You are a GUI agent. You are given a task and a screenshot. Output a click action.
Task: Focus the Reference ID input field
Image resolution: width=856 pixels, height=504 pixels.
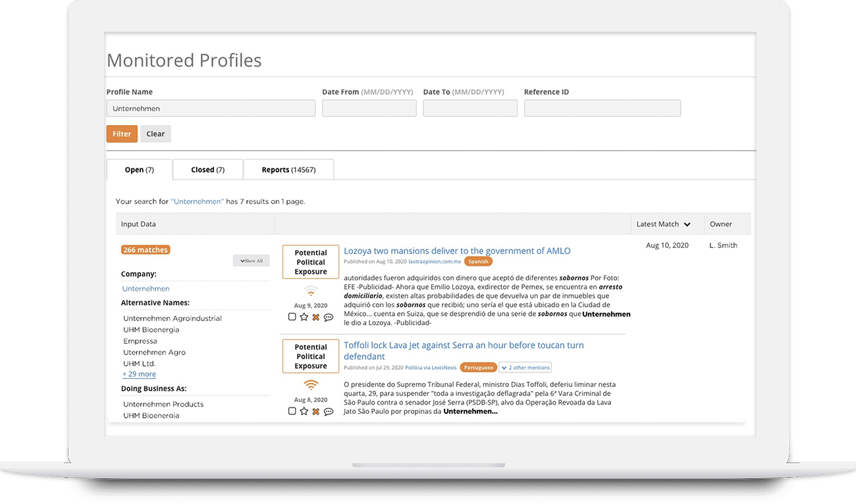click(602, 109)
